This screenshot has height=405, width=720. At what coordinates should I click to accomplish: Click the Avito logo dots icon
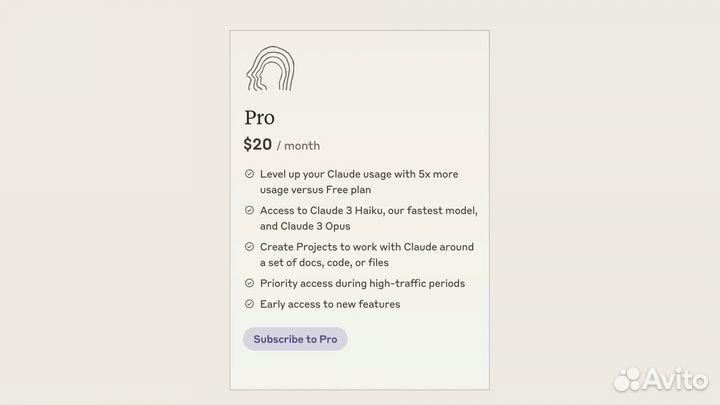pyautogui.click(x=627, y=379)
